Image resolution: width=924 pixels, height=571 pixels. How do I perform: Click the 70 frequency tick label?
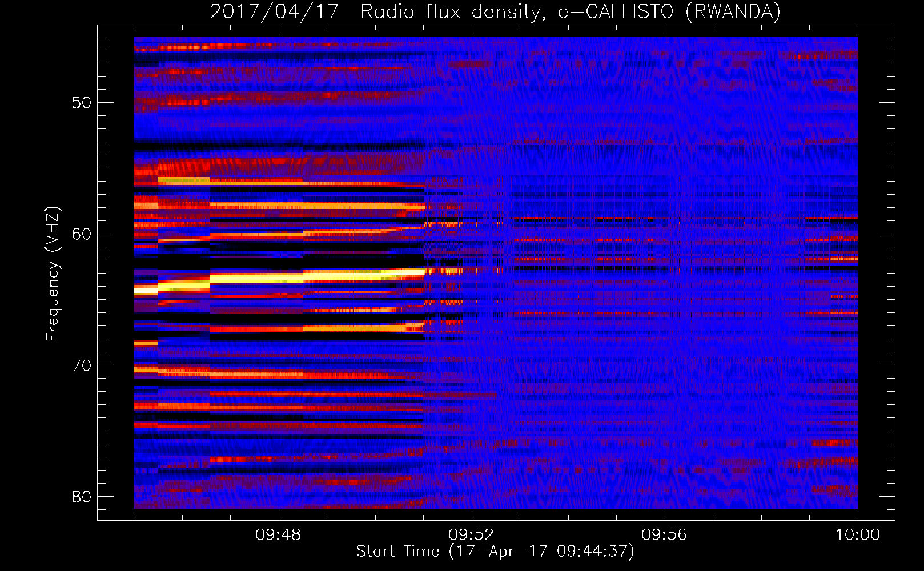pos(82,365)
